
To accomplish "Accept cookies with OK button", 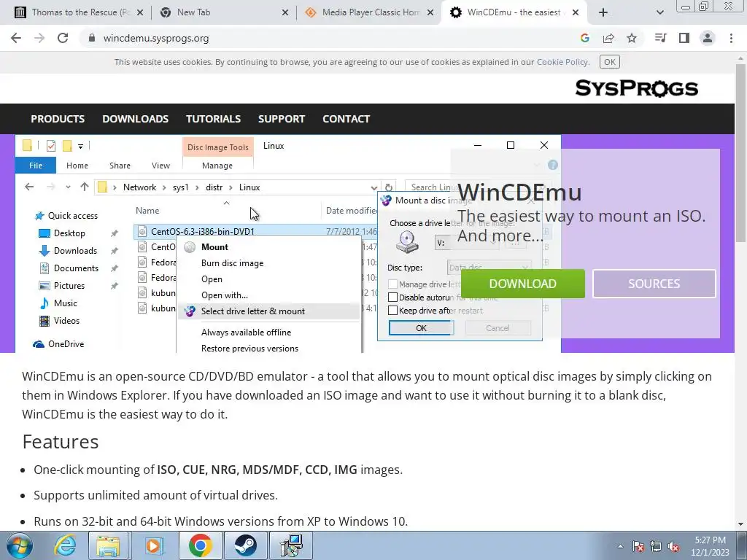I will (609, 62).
